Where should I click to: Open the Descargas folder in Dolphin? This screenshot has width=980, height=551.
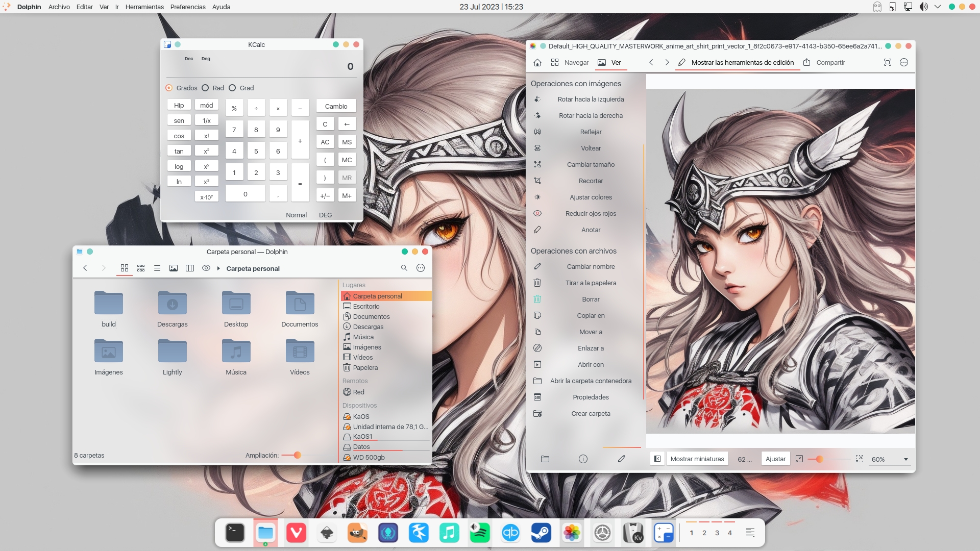coord(173,309)
